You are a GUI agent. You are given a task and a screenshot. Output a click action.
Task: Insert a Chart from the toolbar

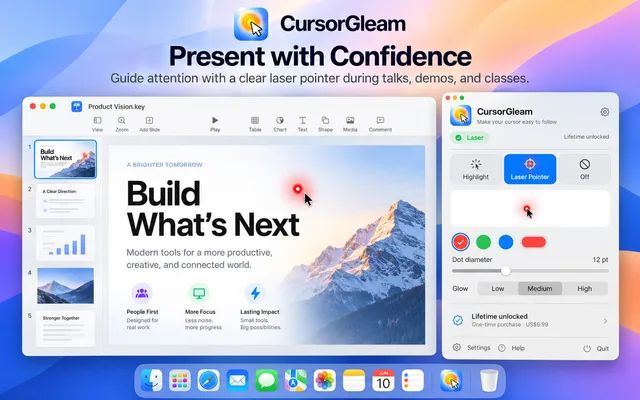[x=280, y=124]
